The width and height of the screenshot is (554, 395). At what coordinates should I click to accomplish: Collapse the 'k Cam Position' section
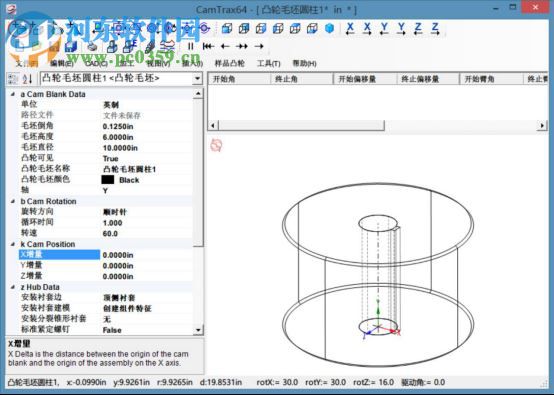13,244
